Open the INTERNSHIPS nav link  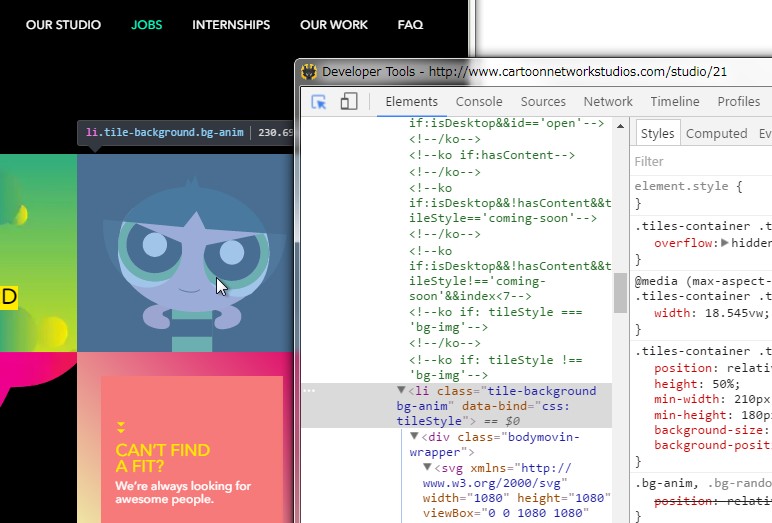[231, 25]
